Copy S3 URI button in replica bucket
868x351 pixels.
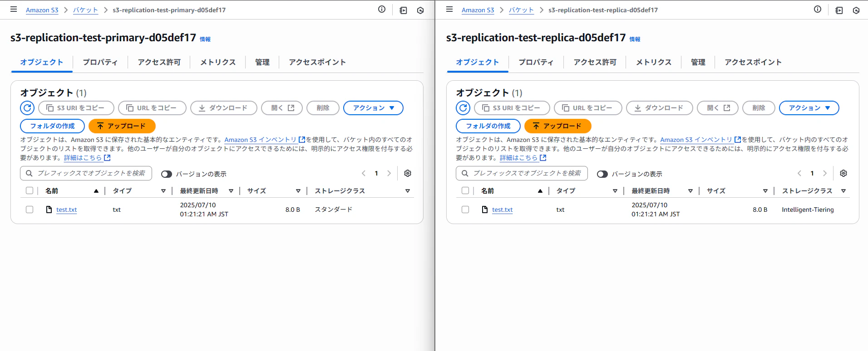(x=512, y=108)
